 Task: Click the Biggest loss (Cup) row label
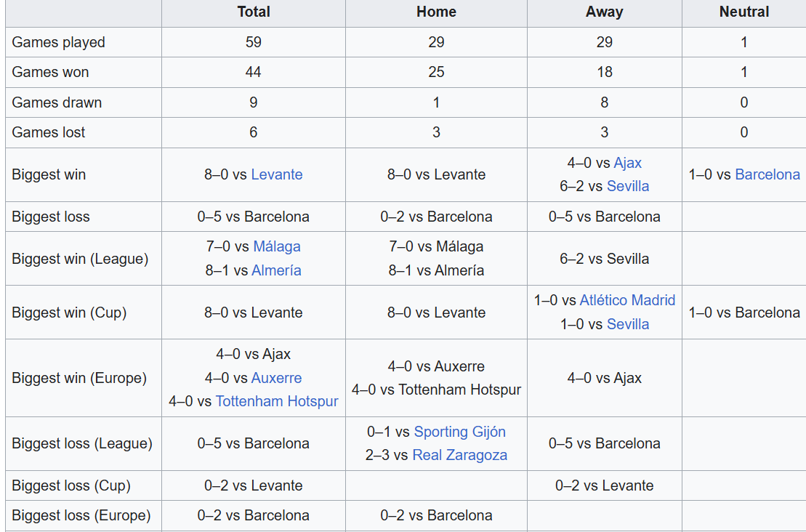(70, 485)
